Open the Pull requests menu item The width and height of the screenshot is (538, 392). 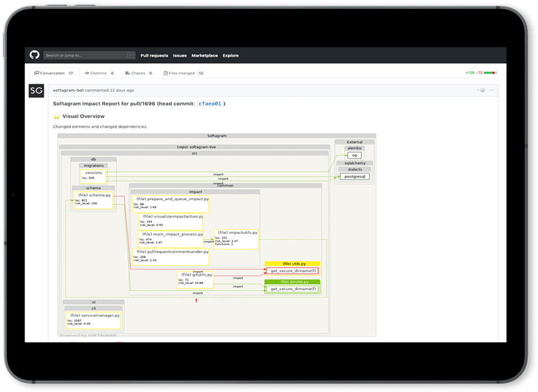coord(155,55)
